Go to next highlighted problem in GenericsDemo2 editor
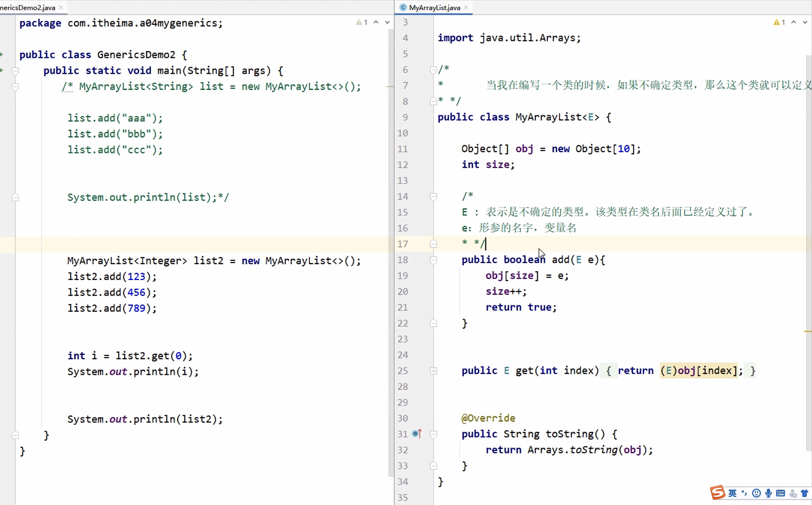Screen dimensions: 812x505 pos(387,22)
